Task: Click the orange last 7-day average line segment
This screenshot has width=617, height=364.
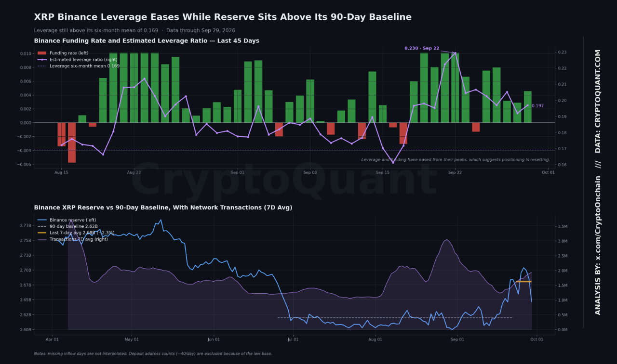Action: [x=523, y=282]
